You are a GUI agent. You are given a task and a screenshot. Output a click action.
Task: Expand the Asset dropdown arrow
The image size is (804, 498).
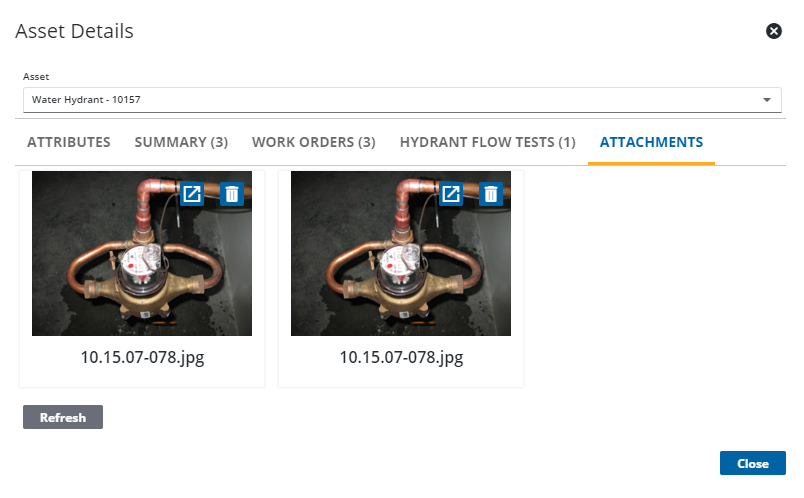pos(767,99)
